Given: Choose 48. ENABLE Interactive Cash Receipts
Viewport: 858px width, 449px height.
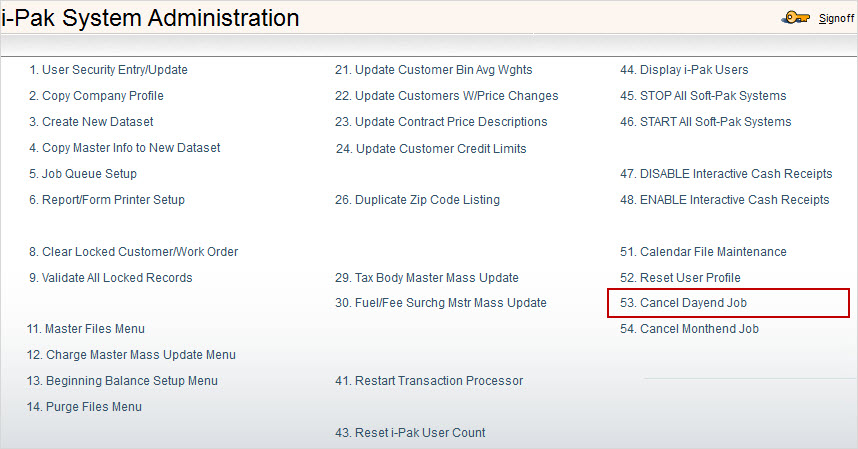Looking at the screenshot, I should coord(724,200).
